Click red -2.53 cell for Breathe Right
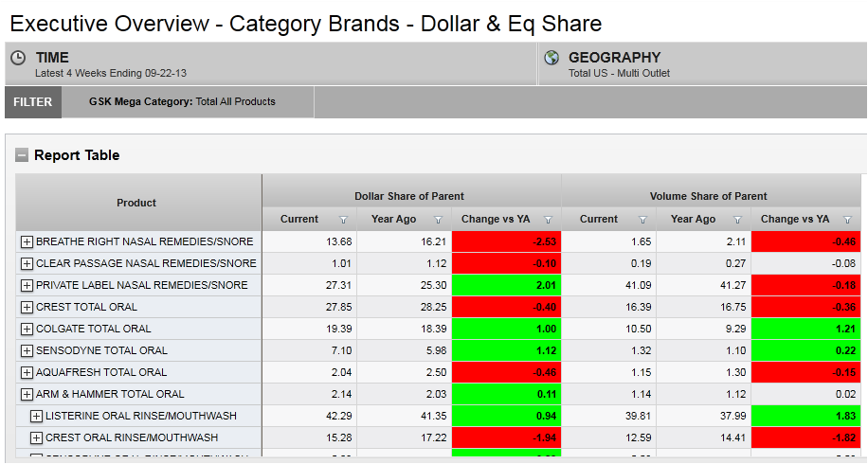Screen dimensions: 868x464 click(506, 241)
